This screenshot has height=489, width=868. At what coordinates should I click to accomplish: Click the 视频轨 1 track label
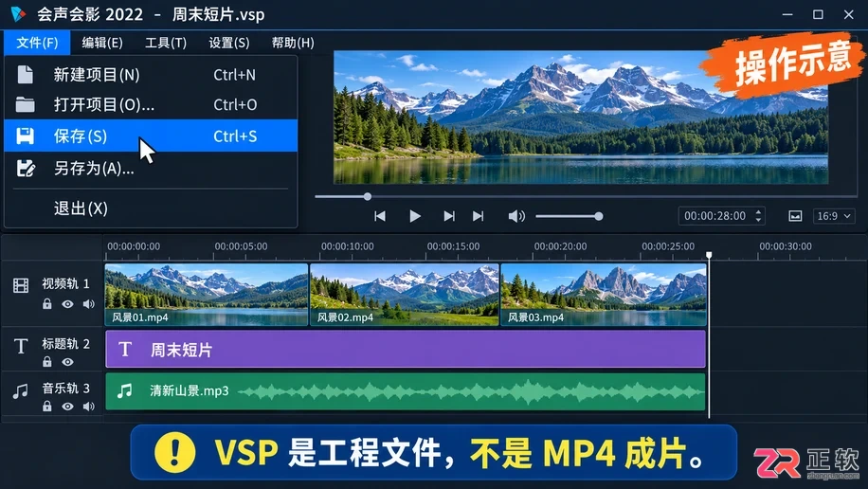click(x=65, y=284)
